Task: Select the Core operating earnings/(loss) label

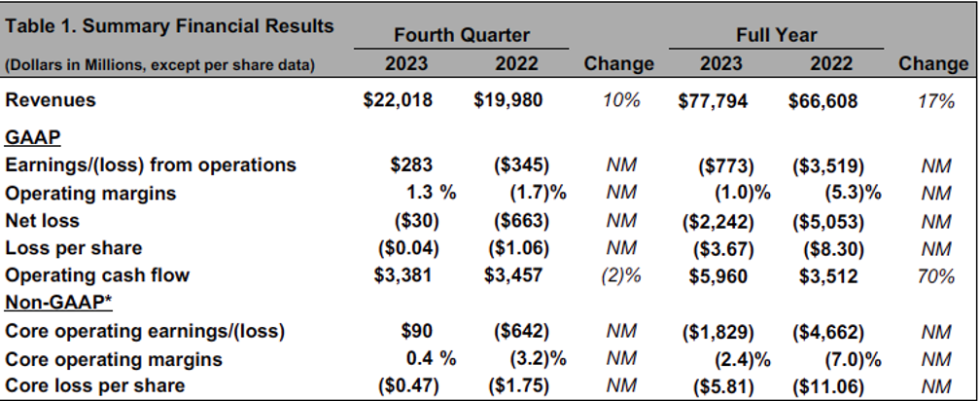Action: (145, 331)
